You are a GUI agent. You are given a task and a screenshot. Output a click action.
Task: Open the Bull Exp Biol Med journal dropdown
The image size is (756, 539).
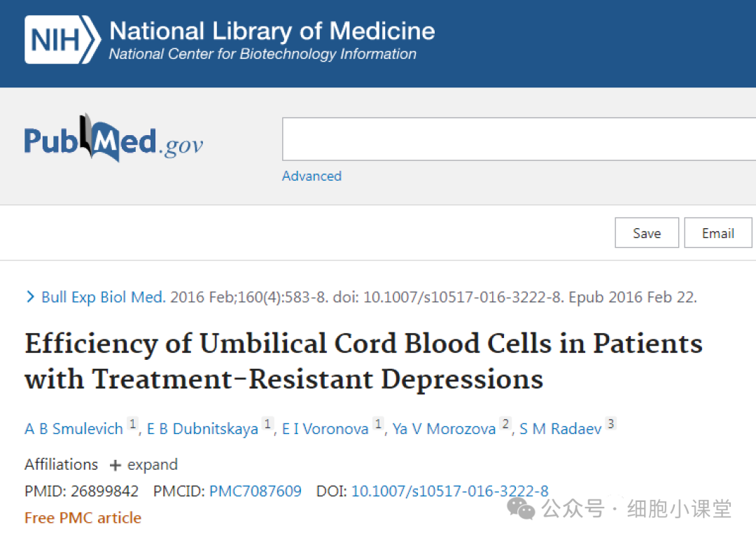pyautogui.click(x=104, y=297)
